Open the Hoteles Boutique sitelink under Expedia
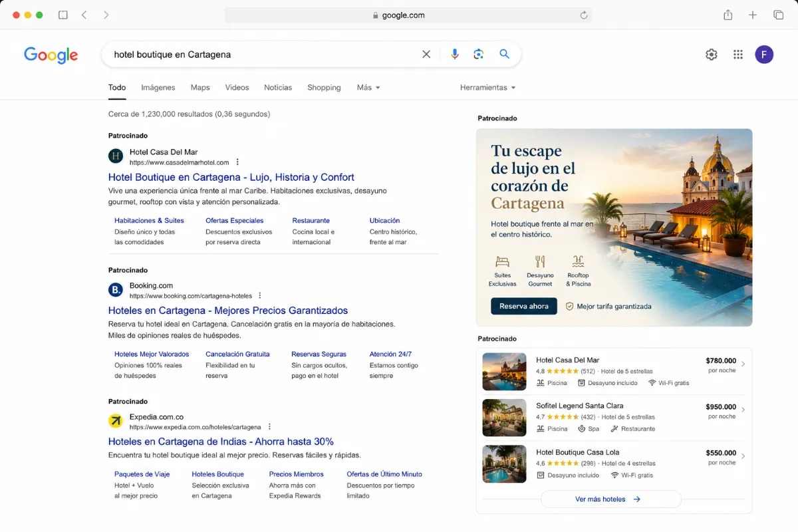This screenshot has width=798, height=532. click(x=218, y=474)
